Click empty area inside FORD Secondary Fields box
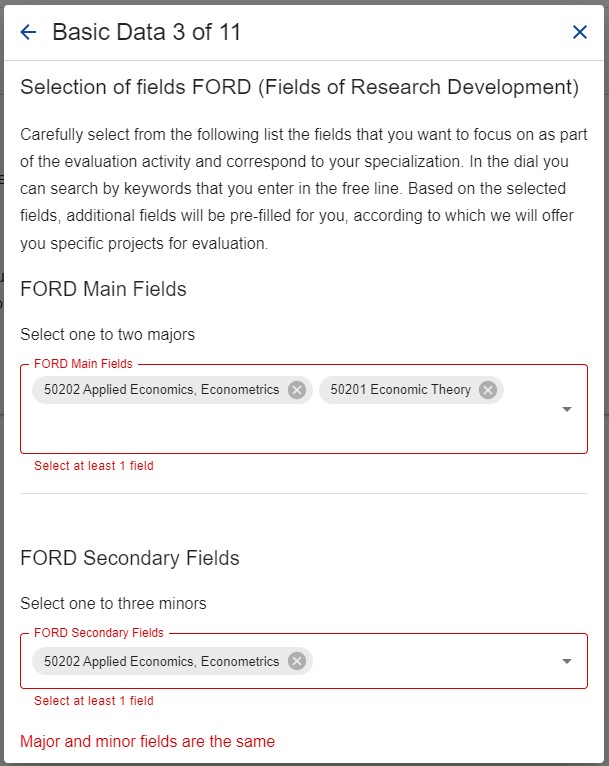The image size is (609, 766). click(x=435, y=661)
